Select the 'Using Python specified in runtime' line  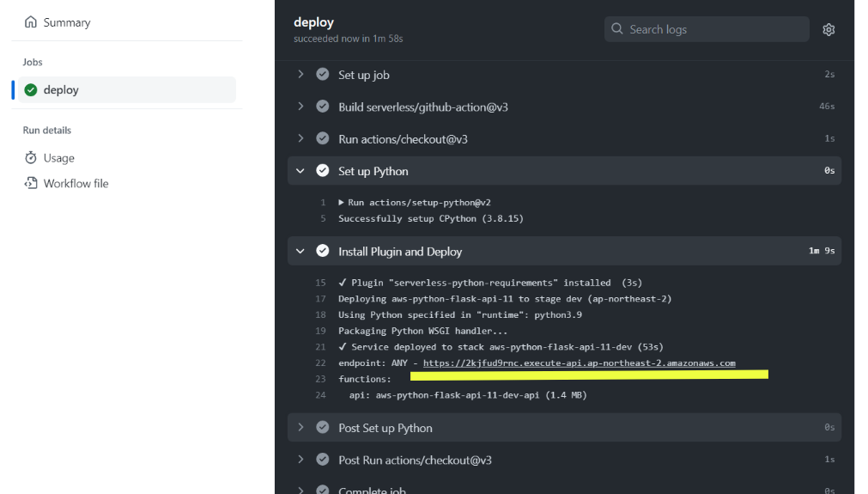(460, 315)
